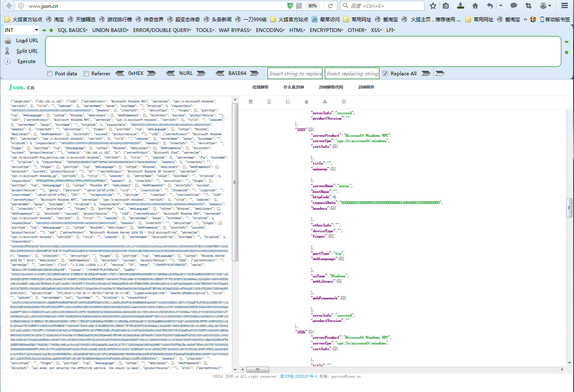Screen dimensions: 574x392
Task: Shrink the URL box with right-side minus icon
Action: [x=567, y=42]
